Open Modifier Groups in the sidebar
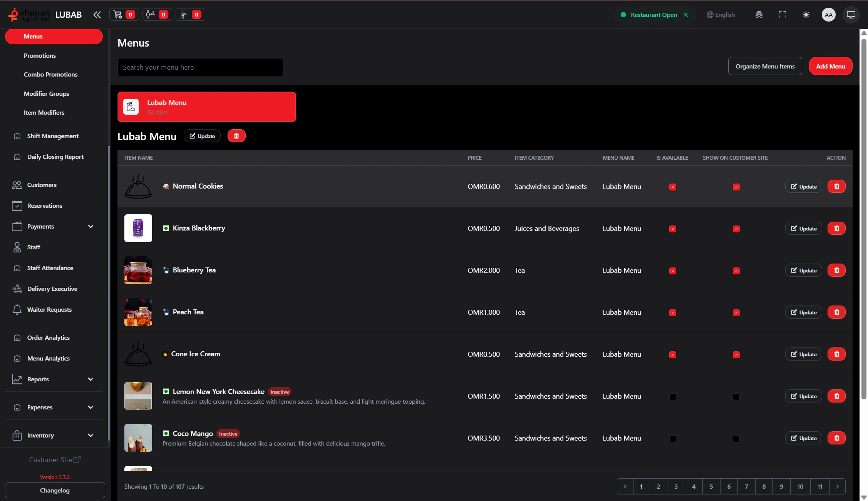The image size is (868, 501). coord(47,94)
